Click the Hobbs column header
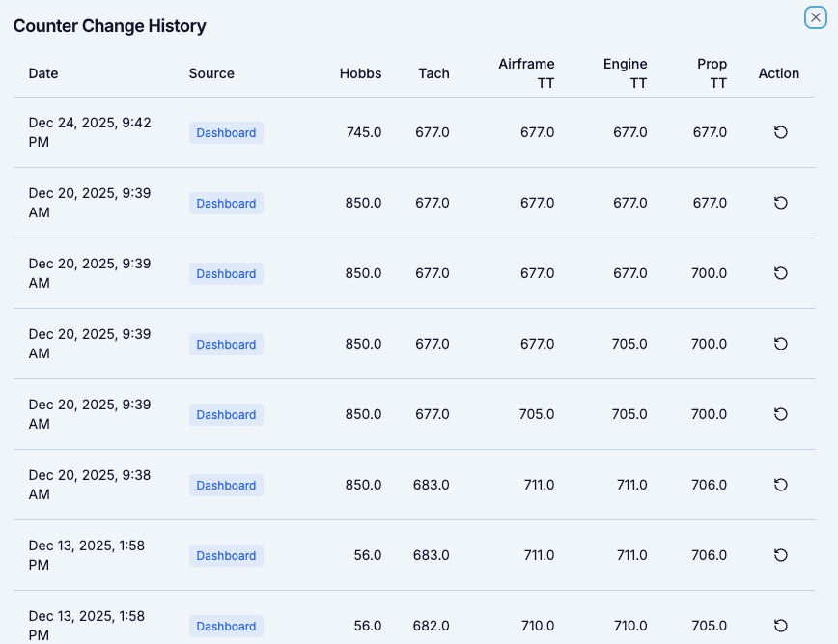The width and height of the screenshot is (838, 644). pyautogui.click(x=360, y=73)
